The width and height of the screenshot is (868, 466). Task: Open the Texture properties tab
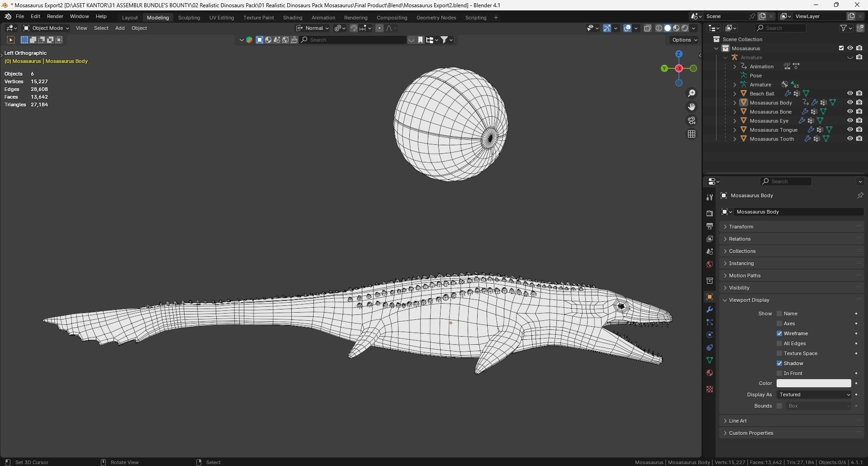(x=709, y=389)
